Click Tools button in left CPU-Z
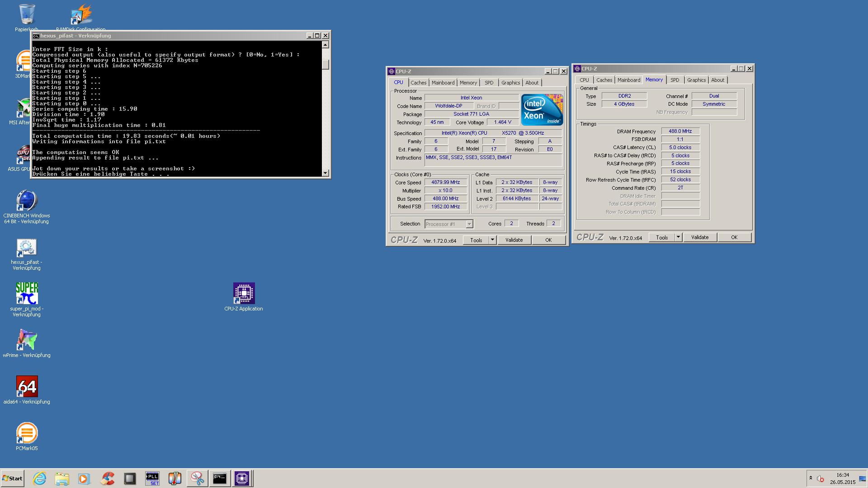Viewport: 868px width, 488px height. pyautogui.click(x=476, y=240)
